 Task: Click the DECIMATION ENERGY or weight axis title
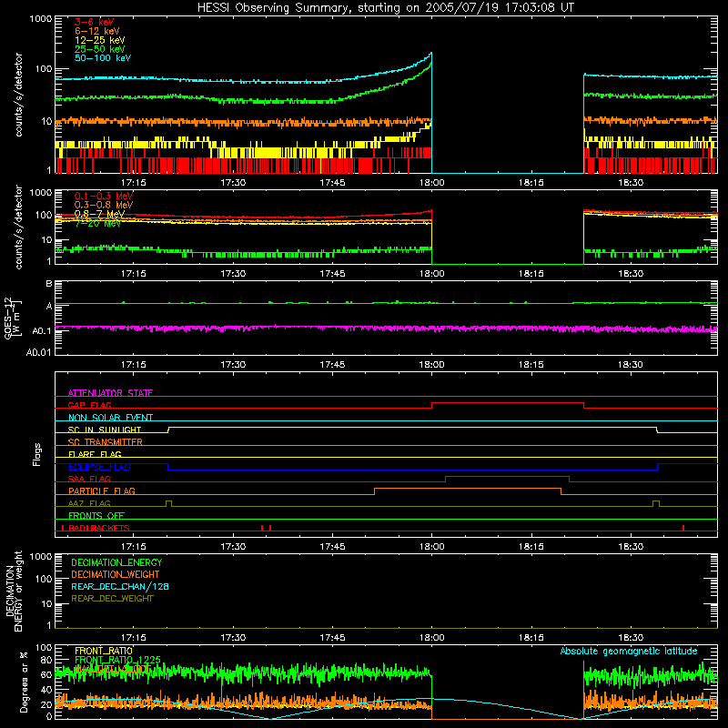pyautogui.click(x=14, y=591)
